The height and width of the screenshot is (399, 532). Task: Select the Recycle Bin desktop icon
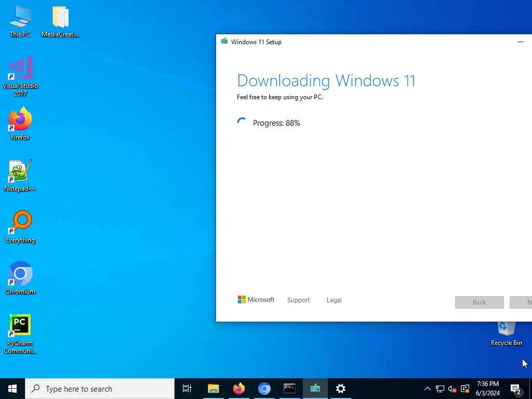(x=506, y=334)
